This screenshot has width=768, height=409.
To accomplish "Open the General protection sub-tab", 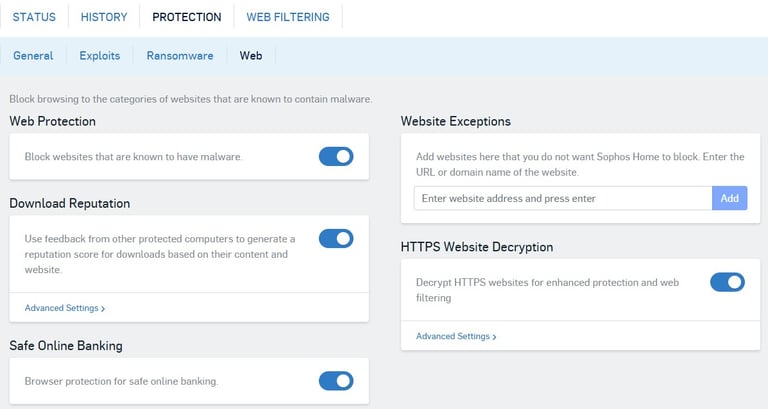I will 33,56.
